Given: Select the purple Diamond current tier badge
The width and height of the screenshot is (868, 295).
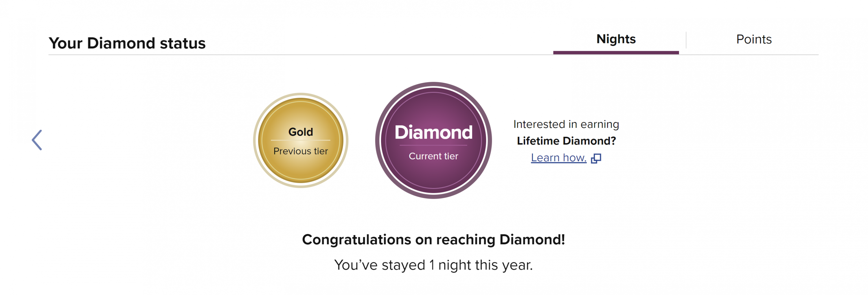Looking at the screenshot, I should (433, 141).
